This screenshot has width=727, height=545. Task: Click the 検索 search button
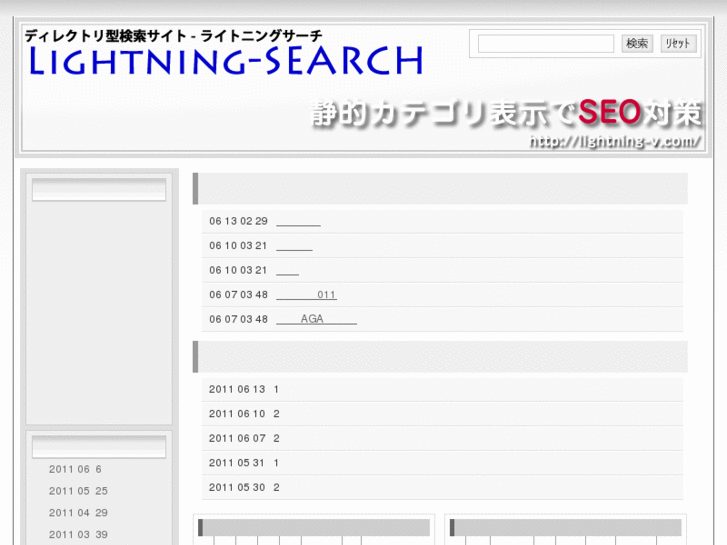click(x=637, y=44)
